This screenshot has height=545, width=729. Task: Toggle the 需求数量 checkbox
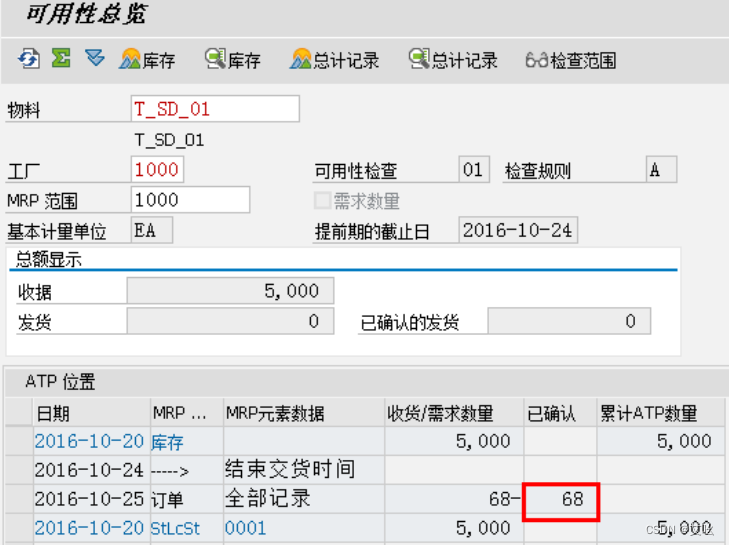pos(322,201)
